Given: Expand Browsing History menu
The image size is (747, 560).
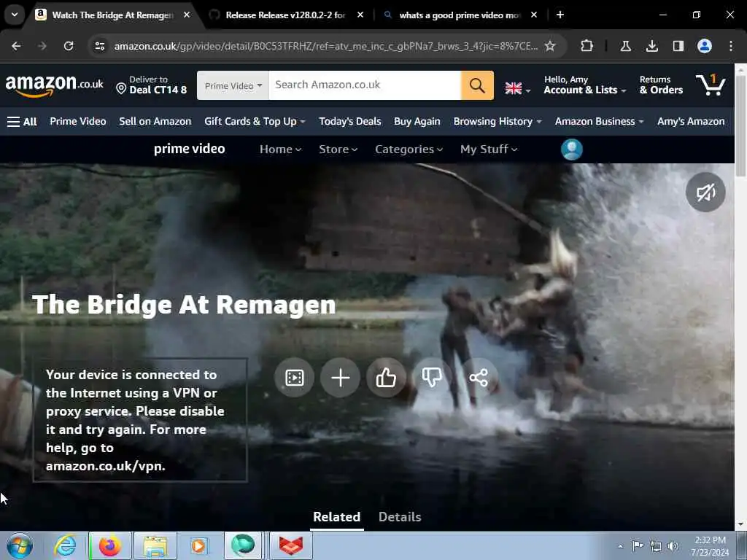Looking at the screenshot, I should click(x=498, y=122).
